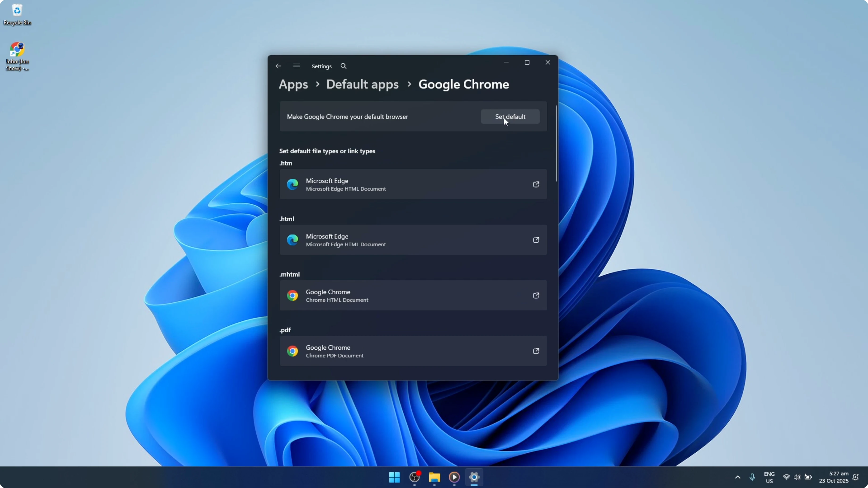Open the .pdf Google Chrome association row

[x=413, y=351]
